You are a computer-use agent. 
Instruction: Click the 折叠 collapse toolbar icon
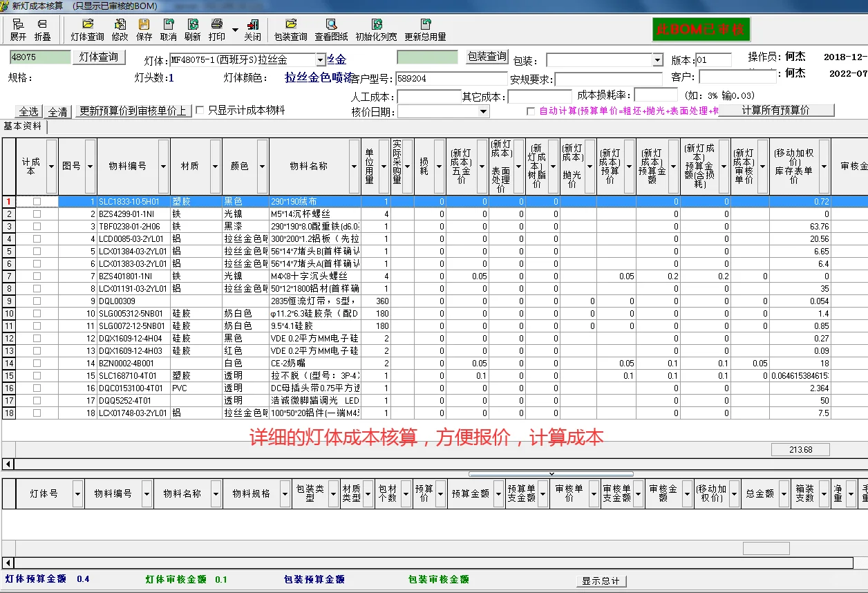(x=43, y=30)
